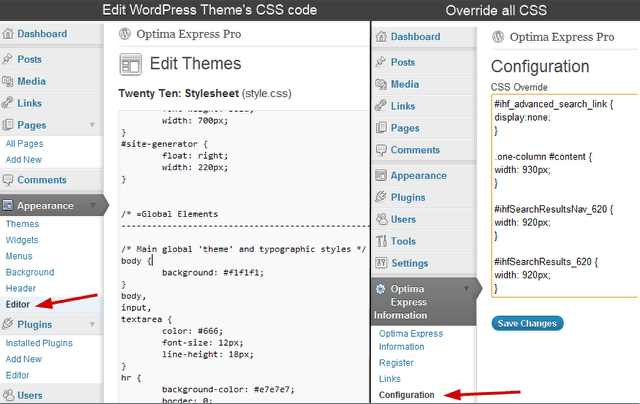640x404 pixels.
Task: Click WordPress logo beside left Optima Express Pro
Action: pos(125,34)
